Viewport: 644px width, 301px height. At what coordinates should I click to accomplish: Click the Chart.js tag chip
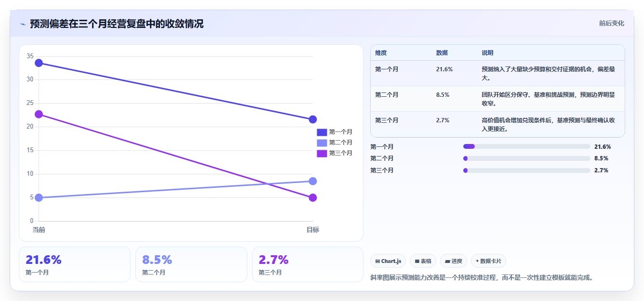pos(389,261)
